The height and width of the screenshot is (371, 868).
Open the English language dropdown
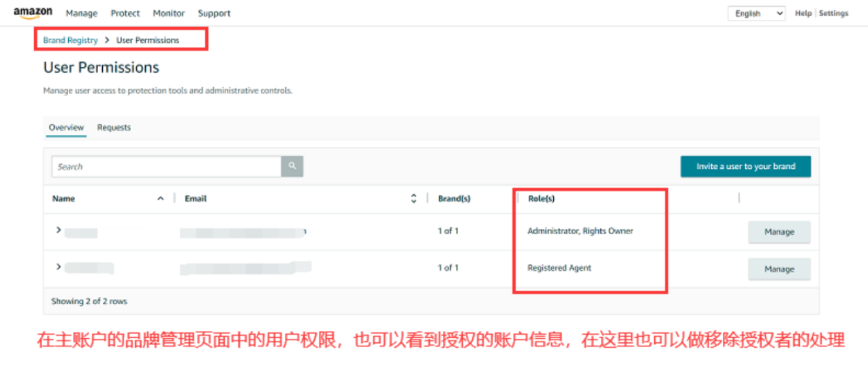point(756,14)
